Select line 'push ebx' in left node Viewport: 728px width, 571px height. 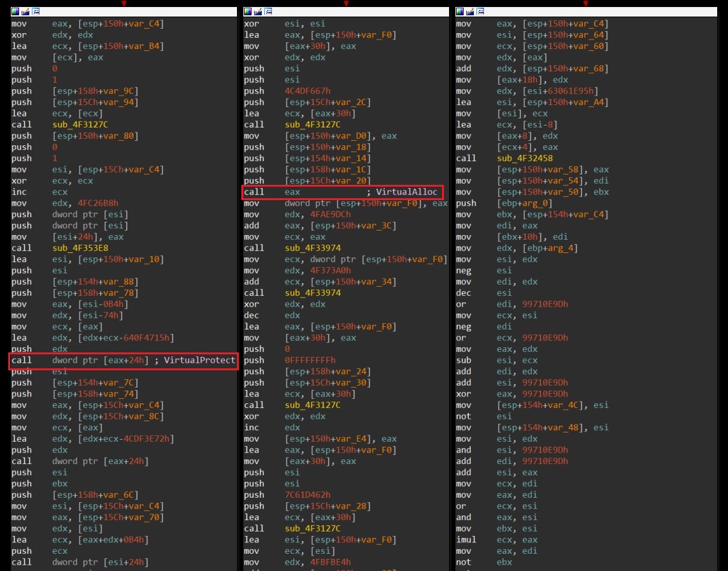(x=39, y=483)
